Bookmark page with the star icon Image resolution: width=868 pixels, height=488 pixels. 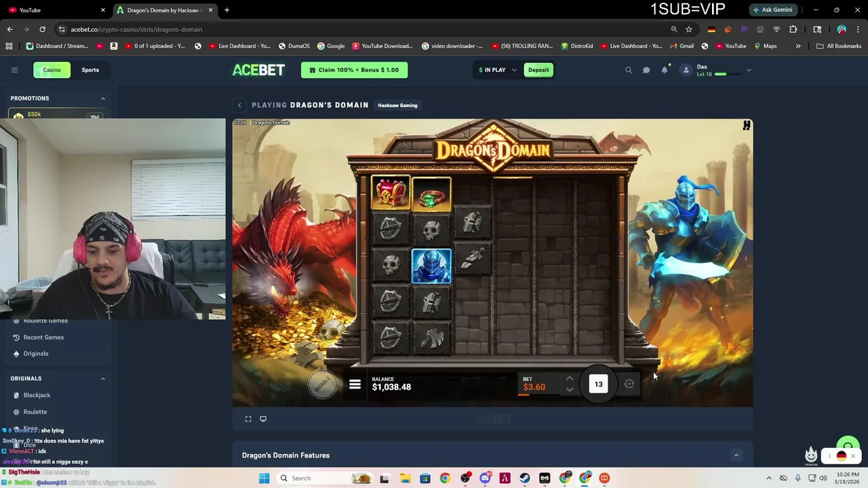click(x=689, y=29)
